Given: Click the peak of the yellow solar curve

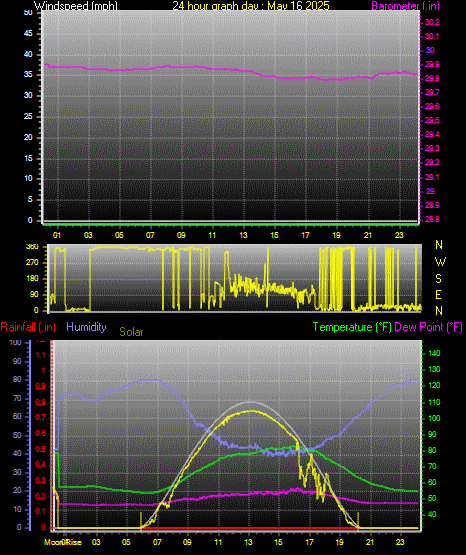Looking at the screenshot, I should pyautogui.click(x=250, y=411).
